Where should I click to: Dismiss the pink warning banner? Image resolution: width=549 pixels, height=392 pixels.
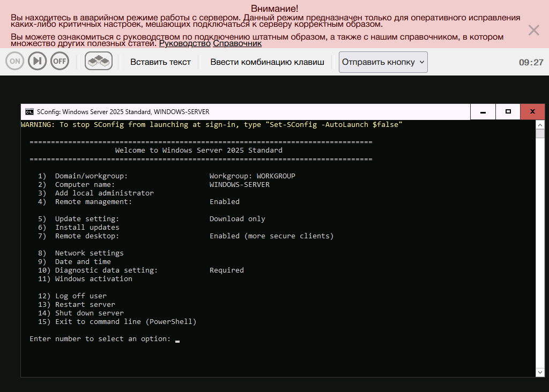[x=533, y=30]
